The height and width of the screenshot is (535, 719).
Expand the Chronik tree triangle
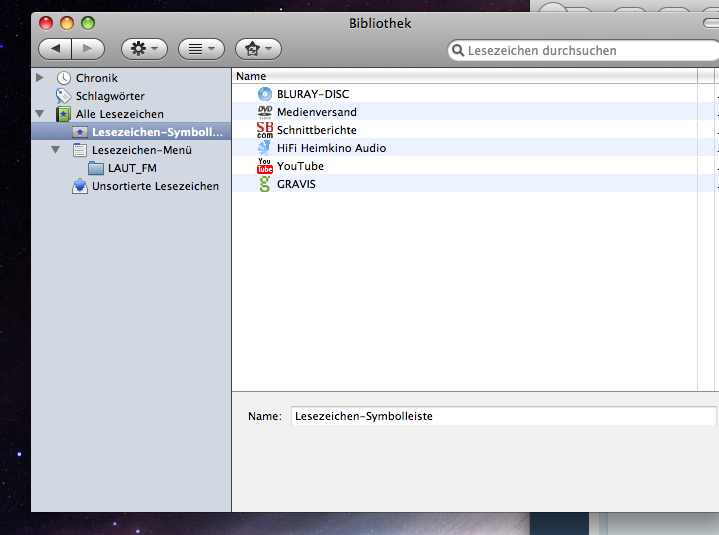[x=40, y=77]
